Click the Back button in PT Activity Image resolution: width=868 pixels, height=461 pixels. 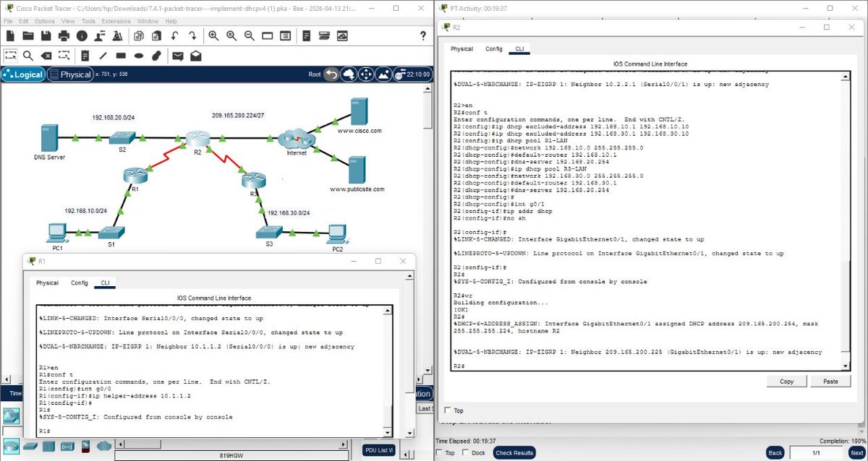pyautogui.click(x=775, y=453)
